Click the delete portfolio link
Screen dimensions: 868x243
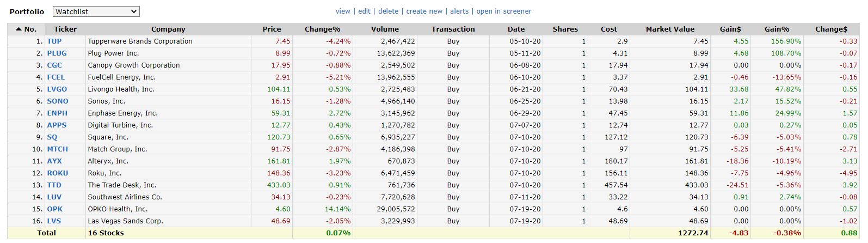click(x=388, y=11)
